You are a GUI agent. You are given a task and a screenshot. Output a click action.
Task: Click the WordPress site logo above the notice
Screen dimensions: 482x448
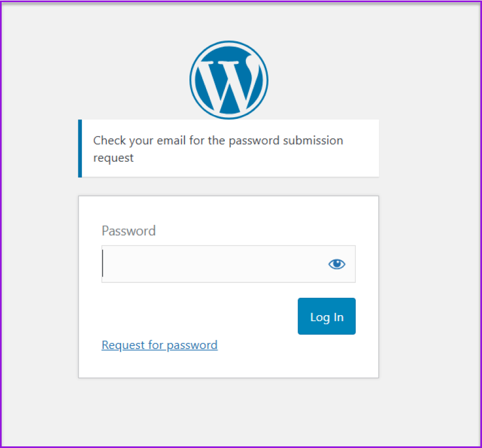point(229,80)
